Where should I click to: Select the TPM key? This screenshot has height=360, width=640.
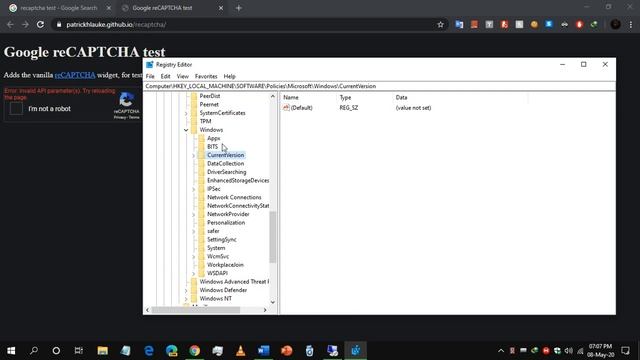205,121
